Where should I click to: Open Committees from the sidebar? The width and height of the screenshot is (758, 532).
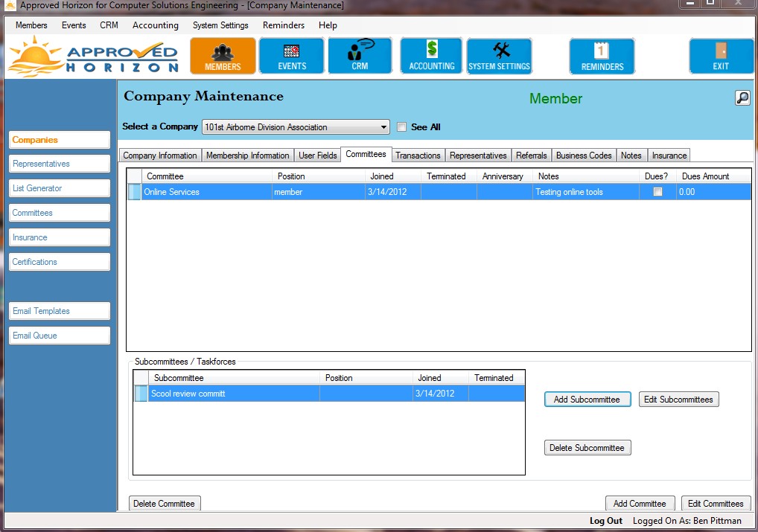[x=60, y=213]
